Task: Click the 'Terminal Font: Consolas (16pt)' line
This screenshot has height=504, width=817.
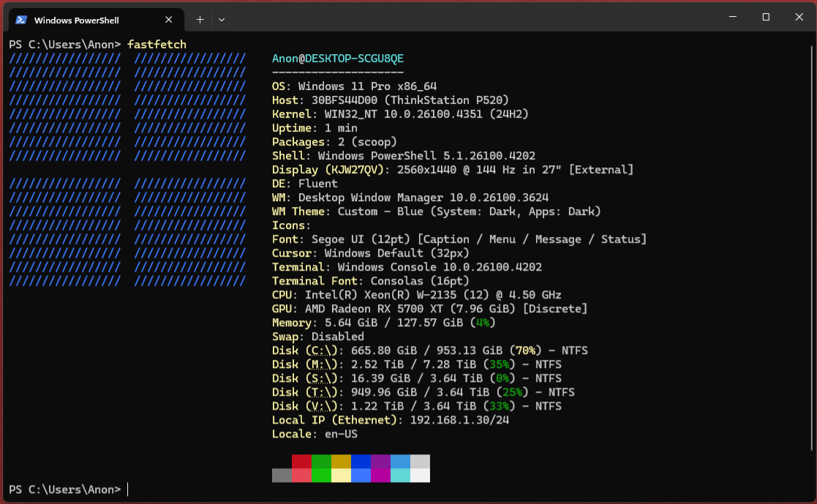Action: point(370,281)
